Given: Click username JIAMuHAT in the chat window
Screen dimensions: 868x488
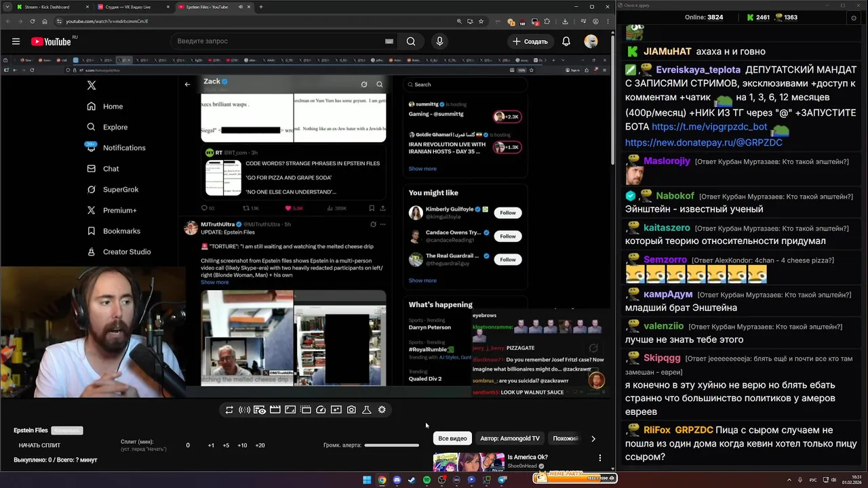Looking at the screenshot, I should (x=667, y=51).
